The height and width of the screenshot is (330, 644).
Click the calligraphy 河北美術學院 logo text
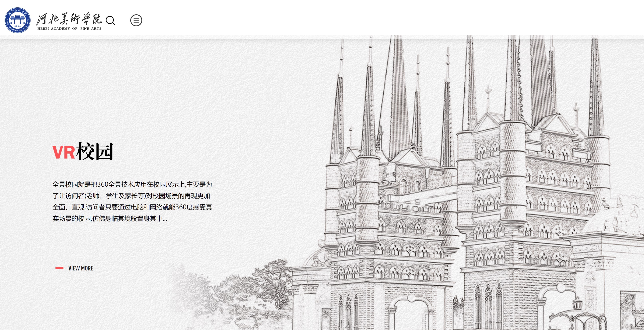tap(69, 19)
